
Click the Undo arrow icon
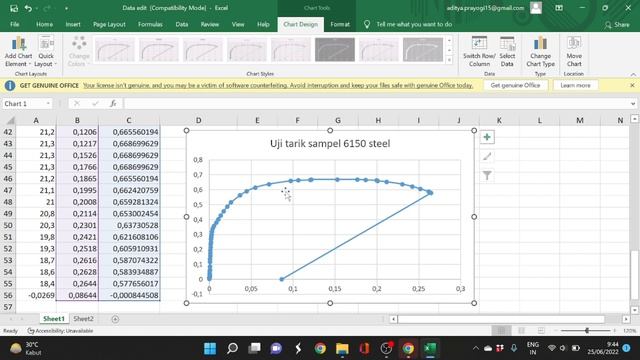tap(28, 8)
